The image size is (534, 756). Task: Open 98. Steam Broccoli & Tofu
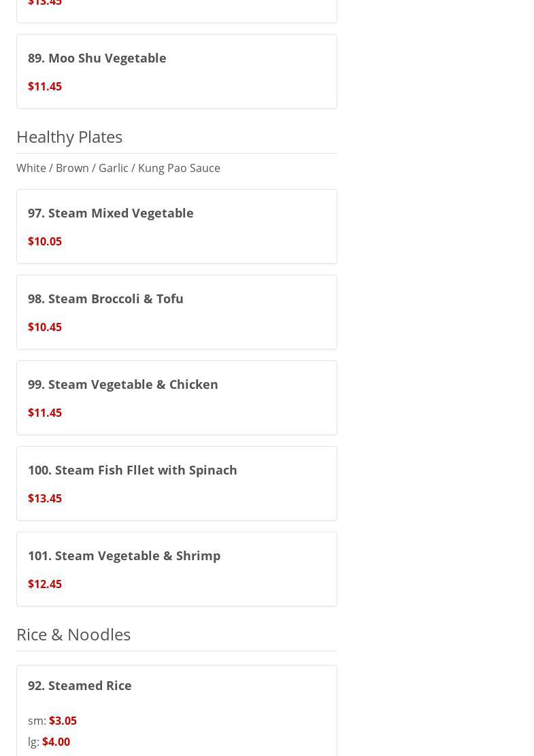[x=105, y=299]
